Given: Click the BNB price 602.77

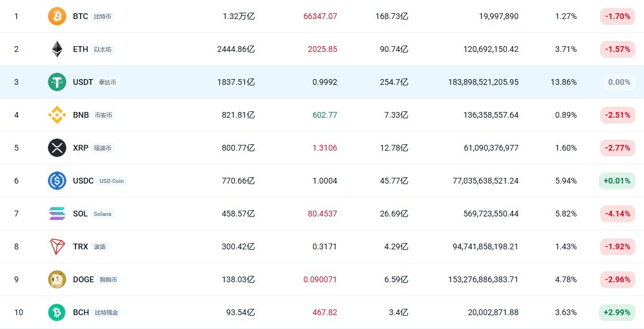Looking at the screenshot, I should [x=324, y=115].
